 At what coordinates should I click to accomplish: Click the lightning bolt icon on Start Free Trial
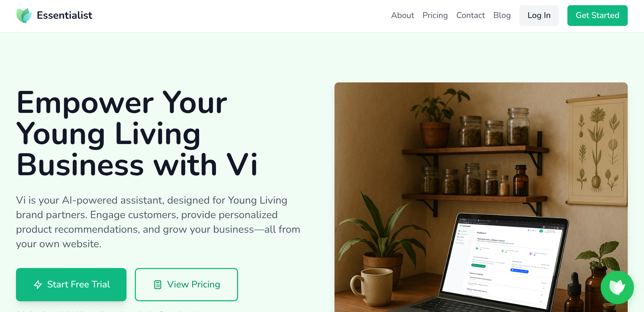(38, 285)
